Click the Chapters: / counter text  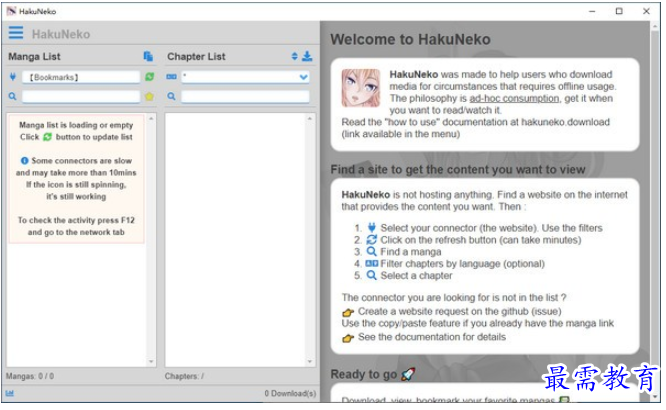184,376
